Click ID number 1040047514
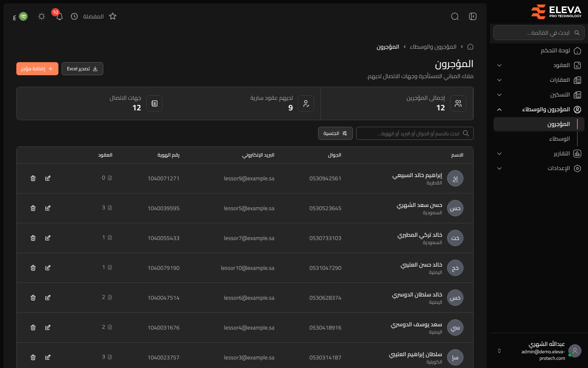 163,298
